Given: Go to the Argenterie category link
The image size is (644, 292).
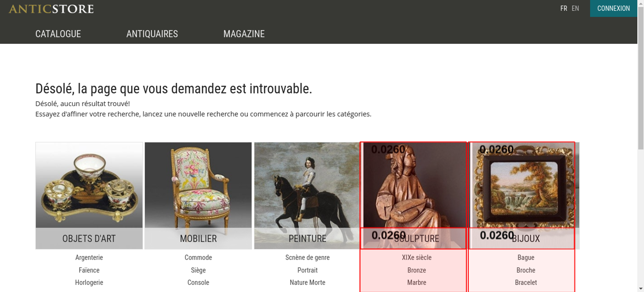Looking at the screenshot, I should (89, 258).
